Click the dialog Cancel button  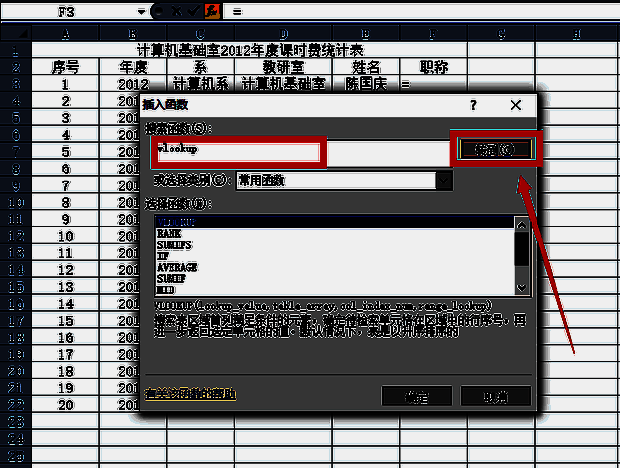coord(495,395)
